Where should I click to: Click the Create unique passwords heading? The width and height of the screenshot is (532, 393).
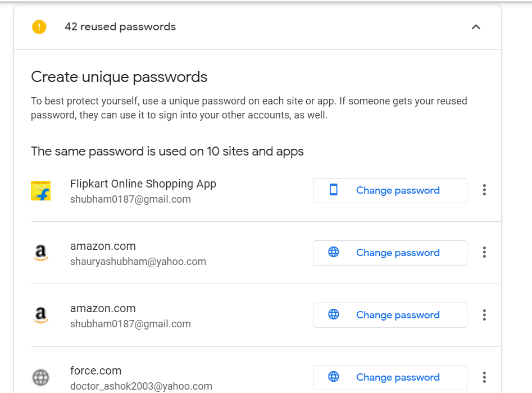click(x=119, y=77)
